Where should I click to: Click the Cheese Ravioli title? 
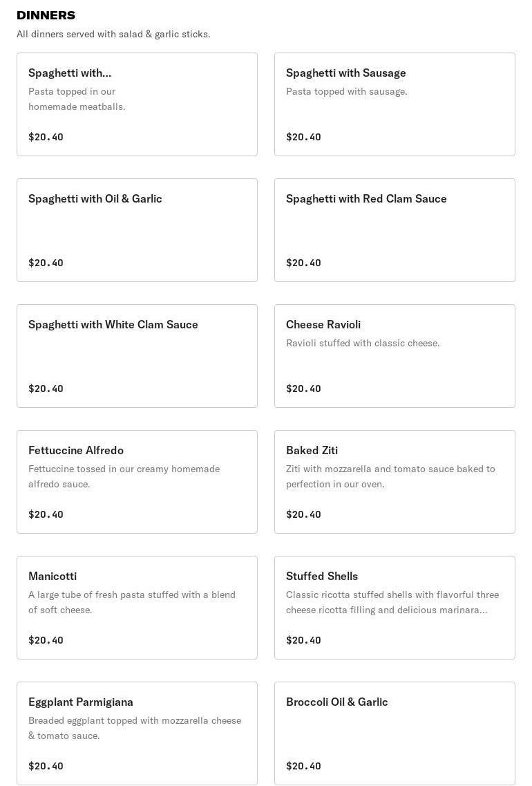click(x=323, y=324)
